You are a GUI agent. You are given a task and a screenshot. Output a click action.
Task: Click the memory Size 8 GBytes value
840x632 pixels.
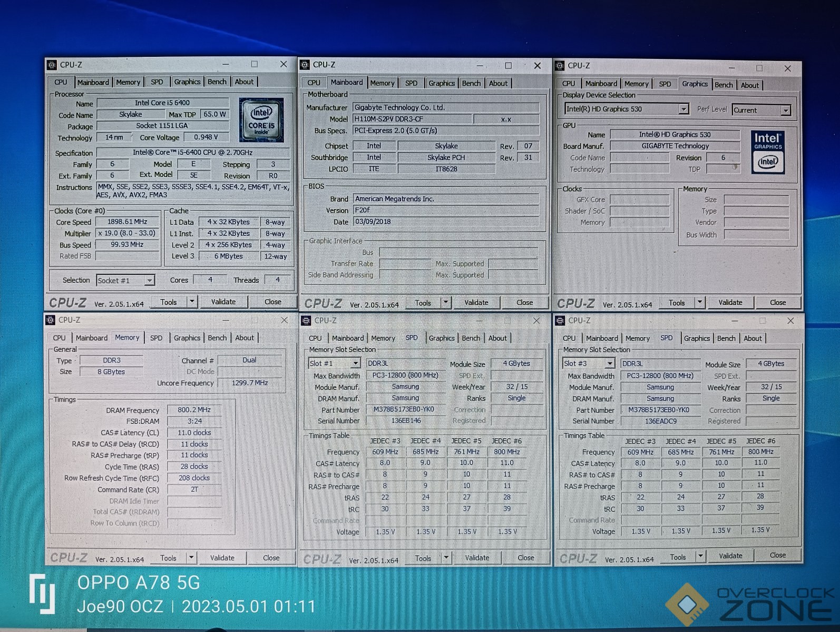[x=111, y=372]
